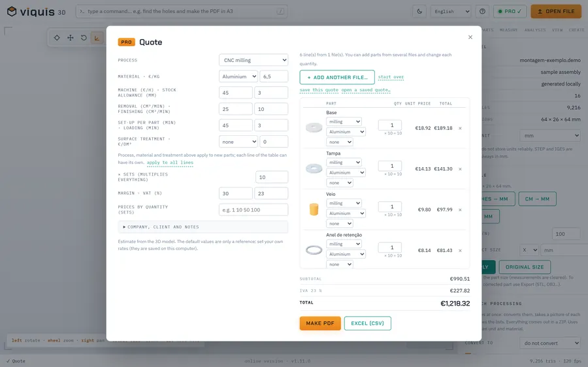The width and height of the screenshot is (588, 367).
Task: Open Veio row none treatment dropdown
Action: click(x=340, y=223)
